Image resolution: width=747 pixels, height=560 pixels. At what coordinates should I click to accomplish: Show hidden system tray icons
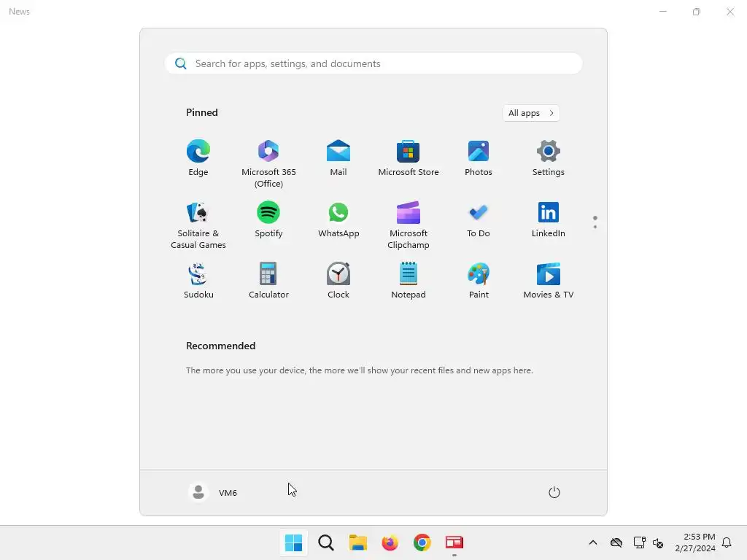(x=592, y=542)
